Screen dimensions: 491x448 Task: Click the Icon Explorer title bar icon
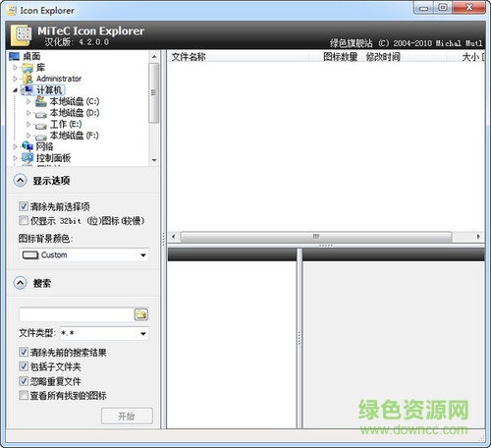(12, 11)
